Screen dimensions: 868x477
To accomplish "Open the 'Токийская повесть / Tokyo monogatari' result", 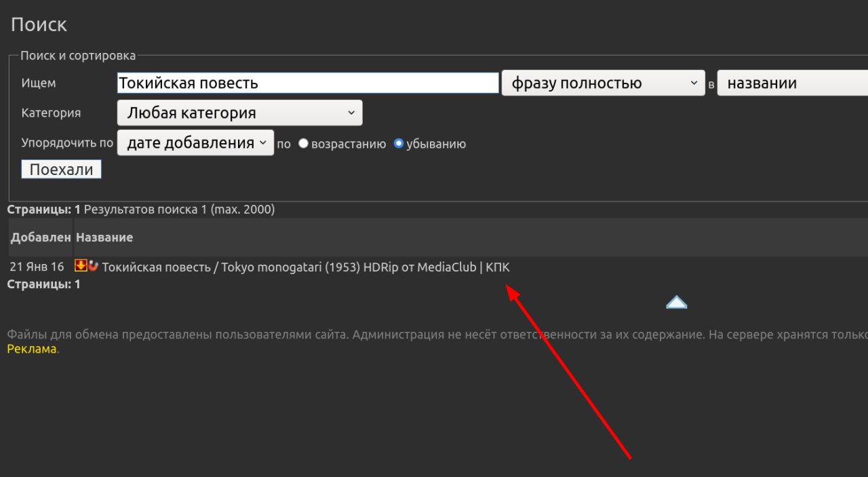I will [306, 267].
